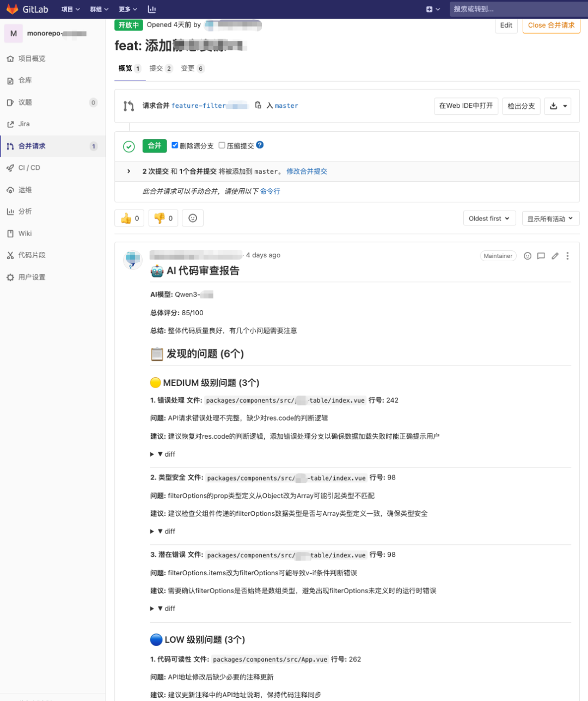Switch to the 变更 tab
The height and width of the screenshot is (701, 588).
coord(187,69)
